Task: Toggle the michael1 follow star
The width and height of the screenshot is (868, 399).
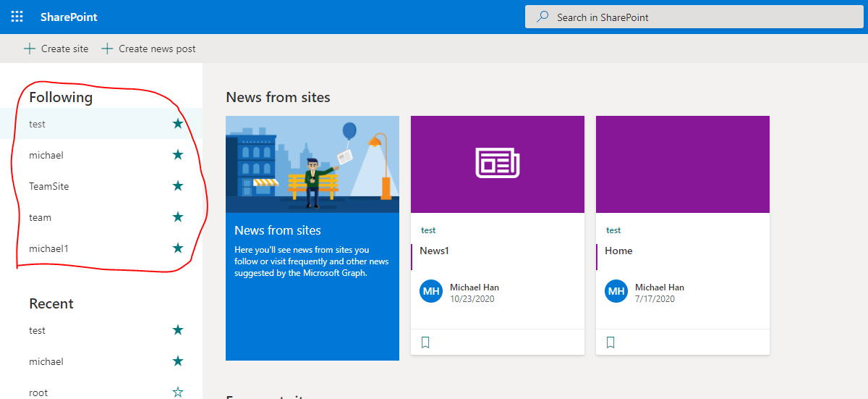Action: tap(178, 248)
